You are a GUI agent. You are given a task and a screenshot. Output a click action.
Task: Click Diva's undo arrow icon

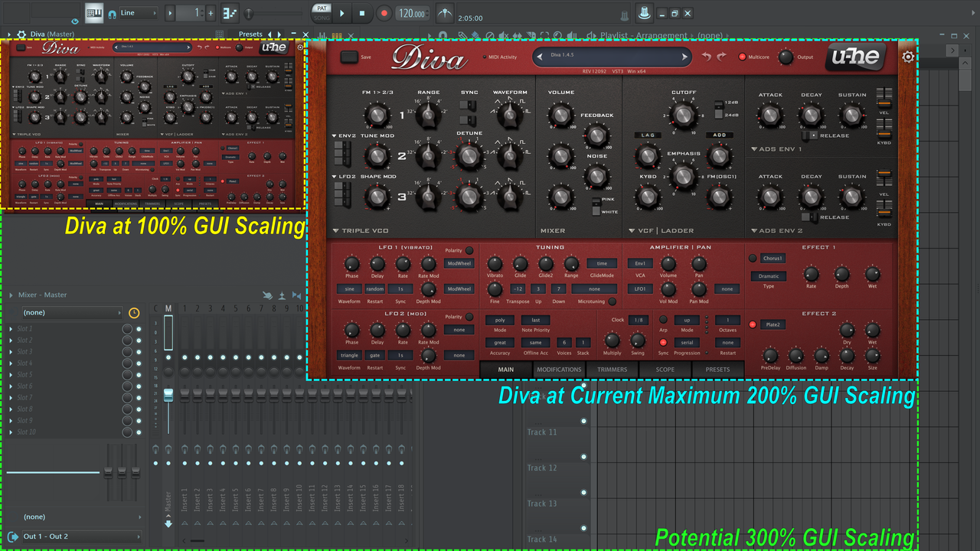(706, 56)
